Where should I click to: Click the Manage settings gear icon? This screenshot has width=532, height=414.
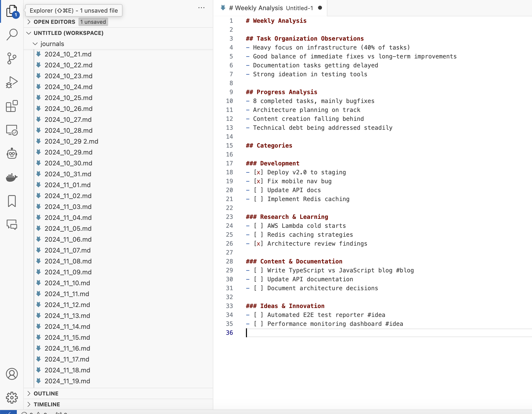(12, 398)
